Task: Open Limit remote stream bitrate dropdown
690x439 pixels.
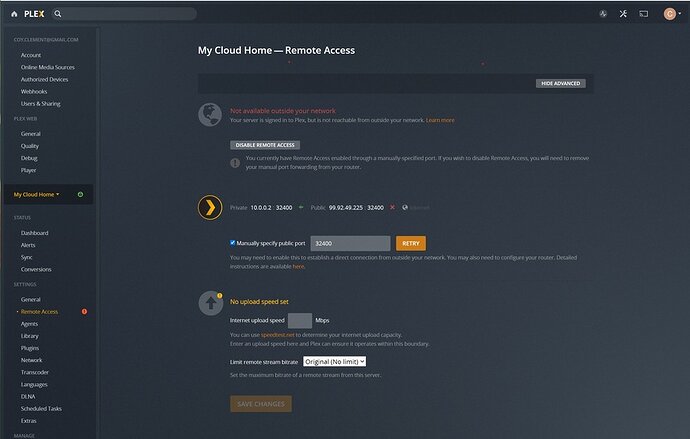Action: coord(334,362)
